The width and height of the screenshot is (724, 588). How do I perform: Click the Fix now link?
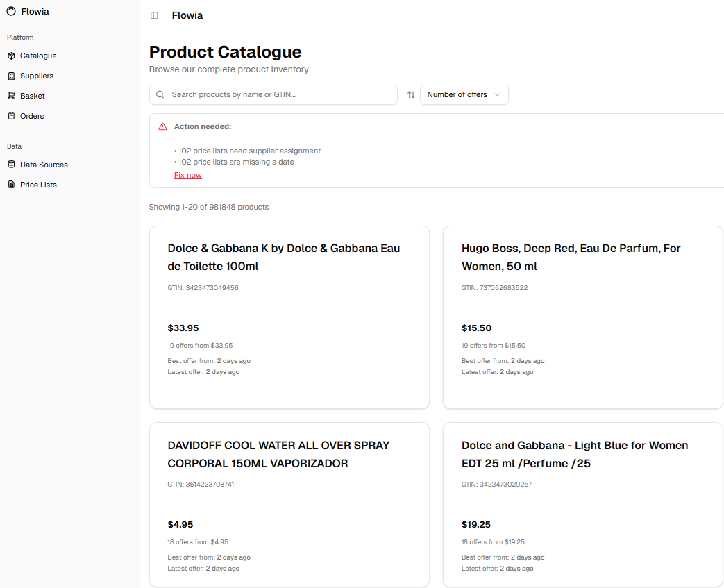188,175
